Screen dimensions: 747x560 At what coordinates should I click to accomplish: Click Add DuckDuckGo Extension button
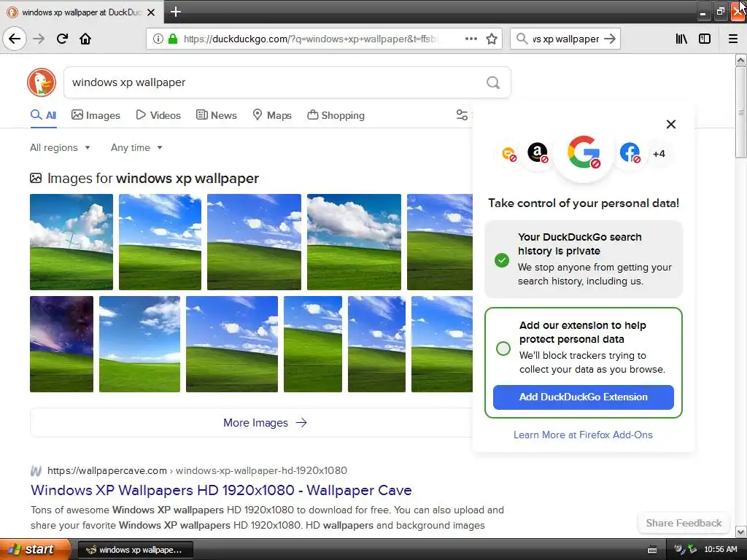click(583, 397)
